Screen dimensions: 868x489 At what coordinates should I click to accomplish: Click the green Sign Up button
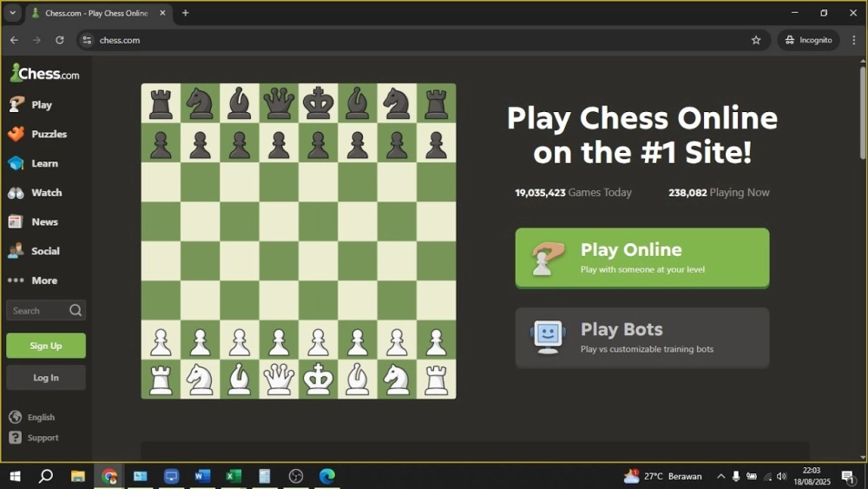click(x=46, y=346)
